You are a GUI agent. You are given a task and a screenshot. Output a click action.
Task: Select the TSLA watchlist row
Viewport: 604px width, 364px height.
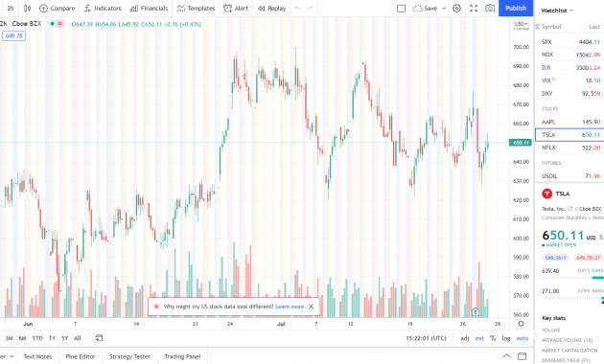pyautogui.click(x=570, y=135)
